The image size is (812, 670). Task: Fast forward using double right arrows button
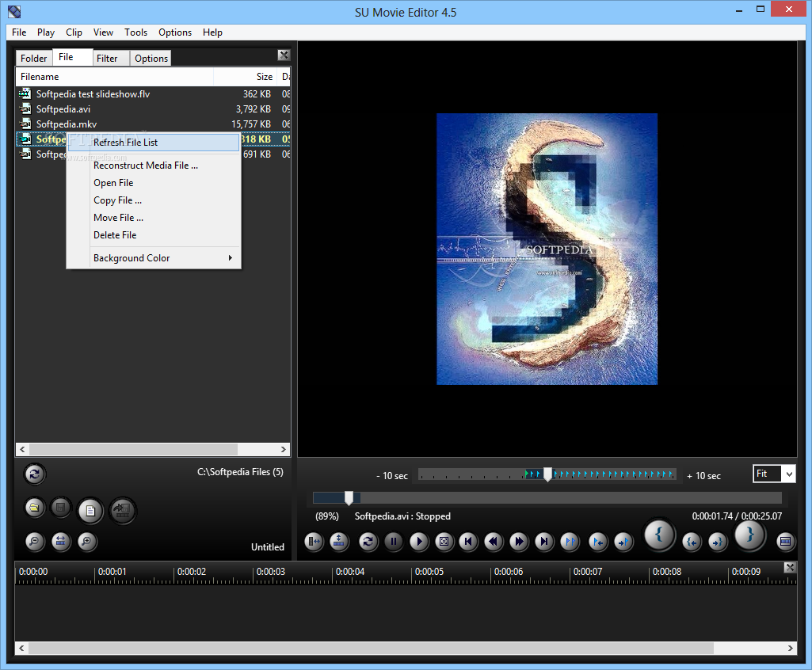[518, 542]
